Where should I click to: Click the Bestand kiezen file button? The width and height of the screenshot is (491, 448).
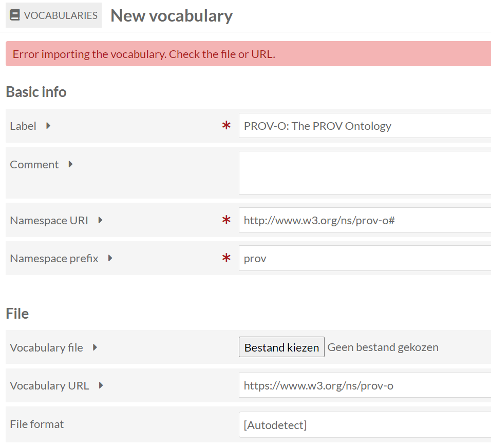pyautogui.click(x=281, y=347)
